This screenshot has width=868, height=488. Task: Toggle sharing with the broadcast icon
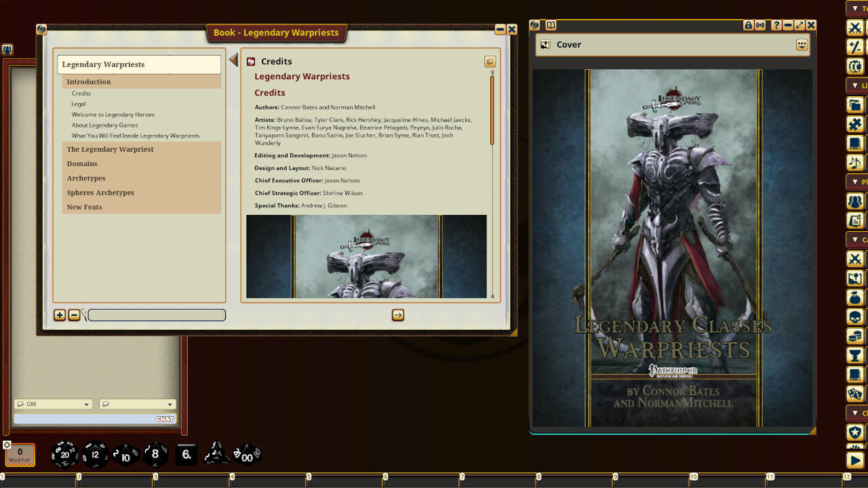click(762, 25)
